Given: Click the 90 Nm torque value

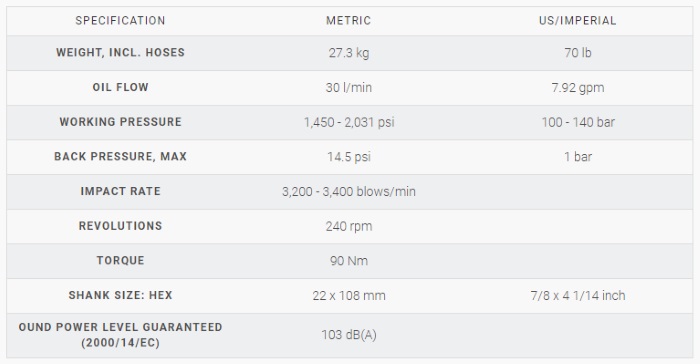Looking at the screenshot, I should pyautogui.click(x=349, y=261).
